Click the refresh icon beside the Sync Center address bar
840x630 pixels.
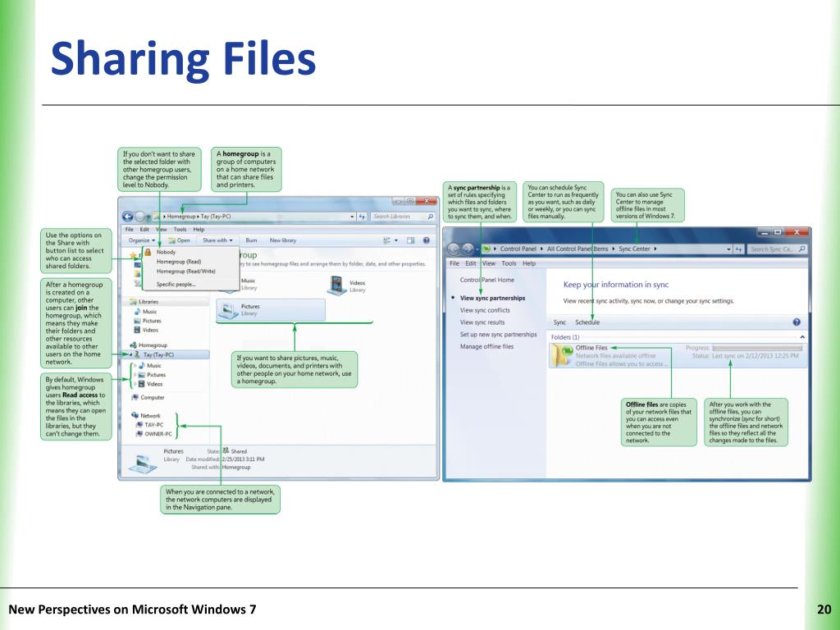[739, 249]
